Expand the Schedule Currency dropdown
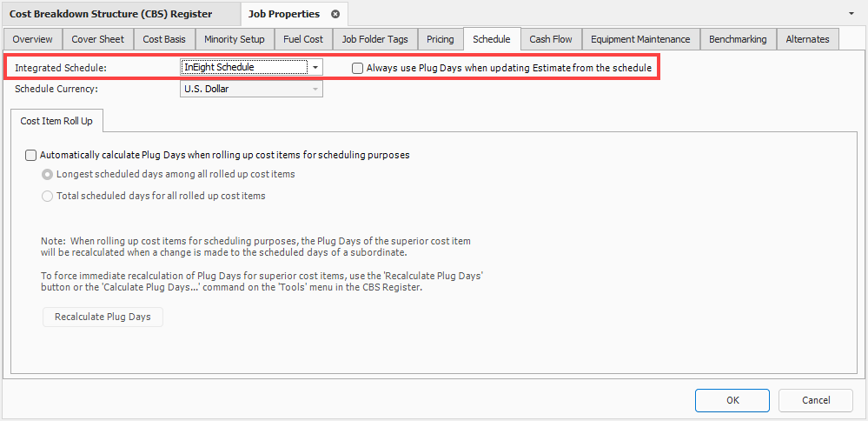The image size is (868, 421). coord(315,89)
